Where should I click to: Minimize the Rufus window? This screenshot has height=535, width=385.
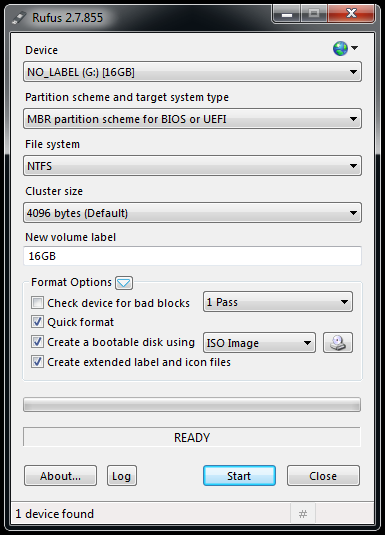tap(287, 14)
